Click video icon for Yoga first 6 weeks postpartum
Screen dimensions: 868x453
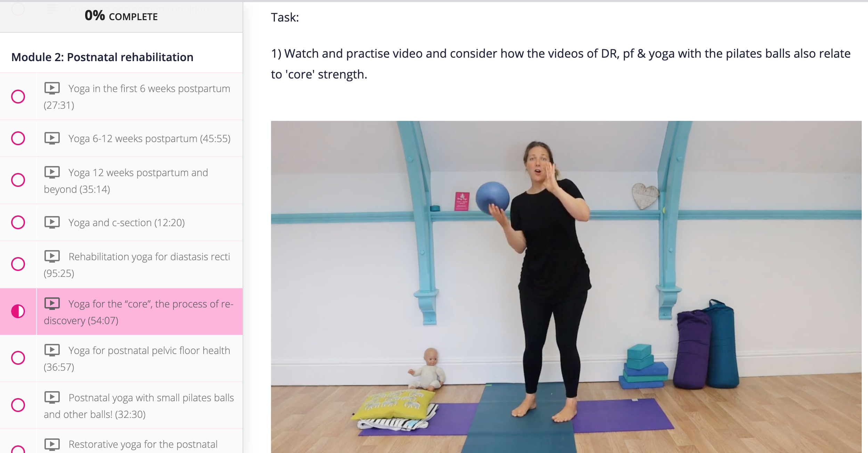[52, 88]
